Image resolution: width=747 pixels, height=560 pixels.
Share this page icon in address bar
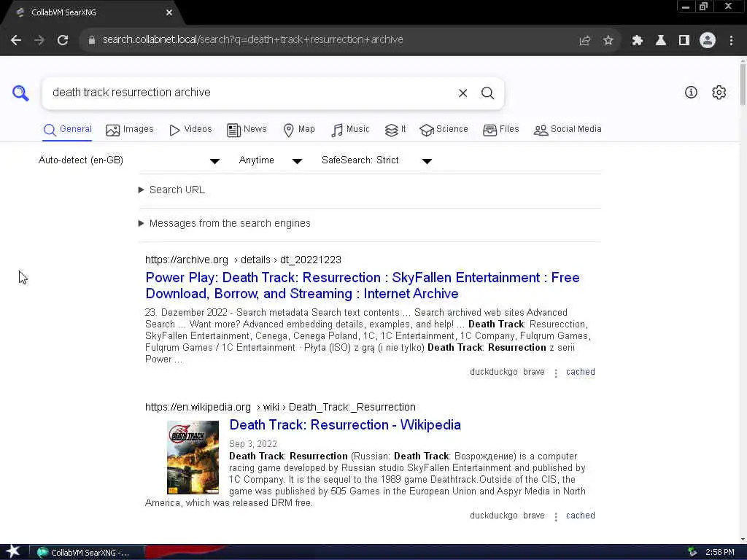(x=584, y=41)
